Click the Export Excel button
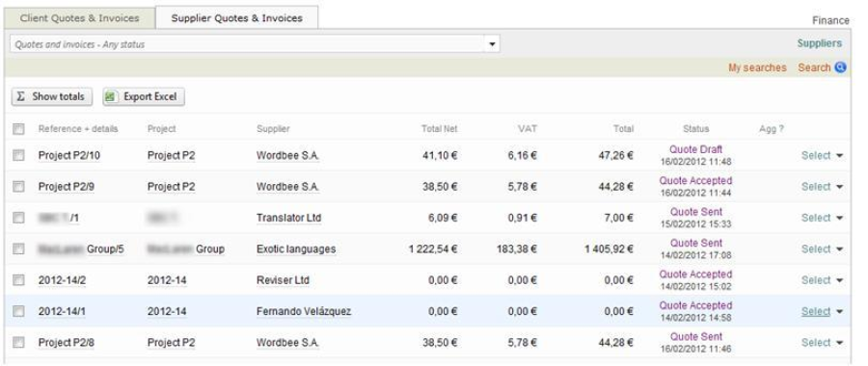 (144, 96)
